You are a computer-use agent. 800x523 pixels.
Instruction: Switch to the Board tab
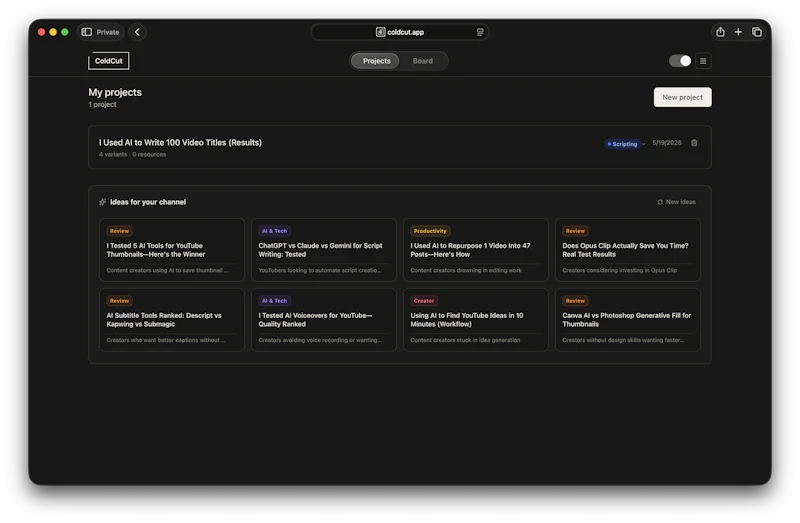point(422,61)
